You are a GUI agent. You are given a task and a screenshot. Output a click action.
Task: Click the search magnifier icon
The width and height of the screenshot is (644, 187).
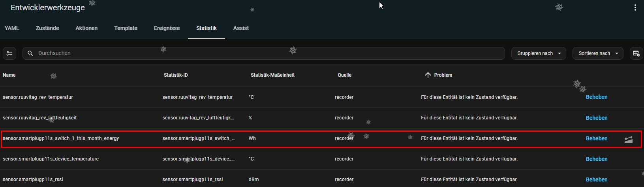coord(30,53)
